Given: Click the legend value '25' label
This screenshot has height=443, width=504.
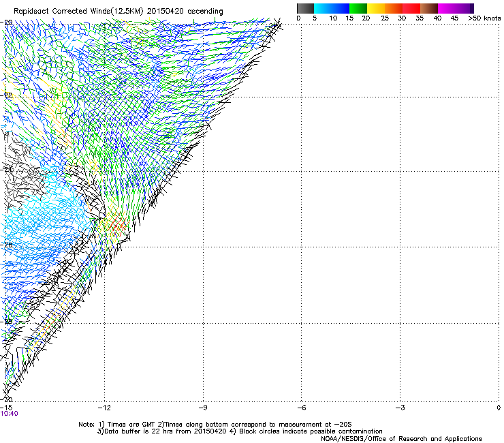Looking at the screenshot, I should tap(385, 18).
